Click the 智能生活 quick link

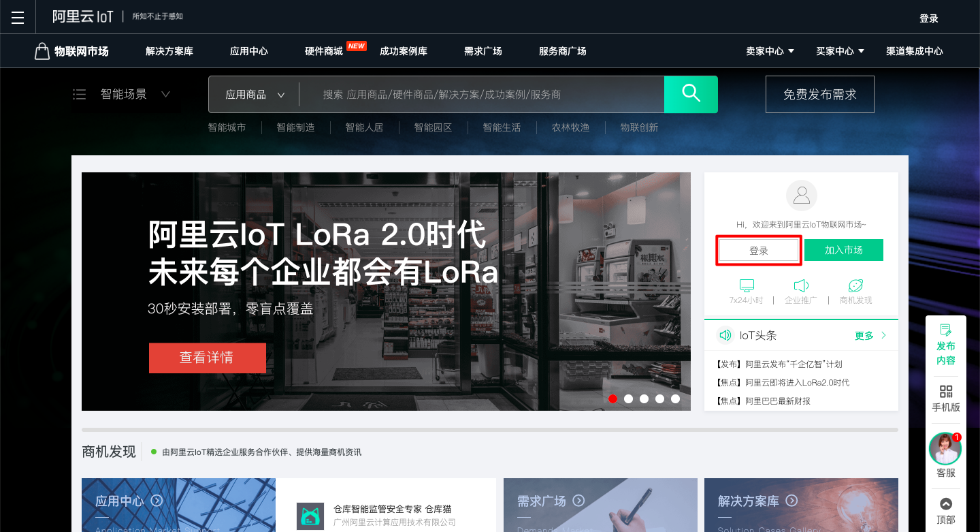[502, 127]
